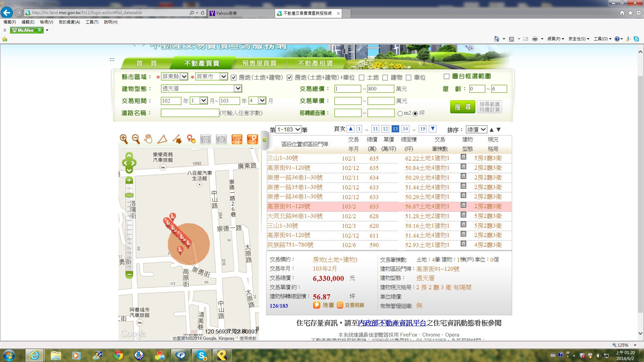Go to results page 19
The image size is (644, 362).
coord(423,129)
